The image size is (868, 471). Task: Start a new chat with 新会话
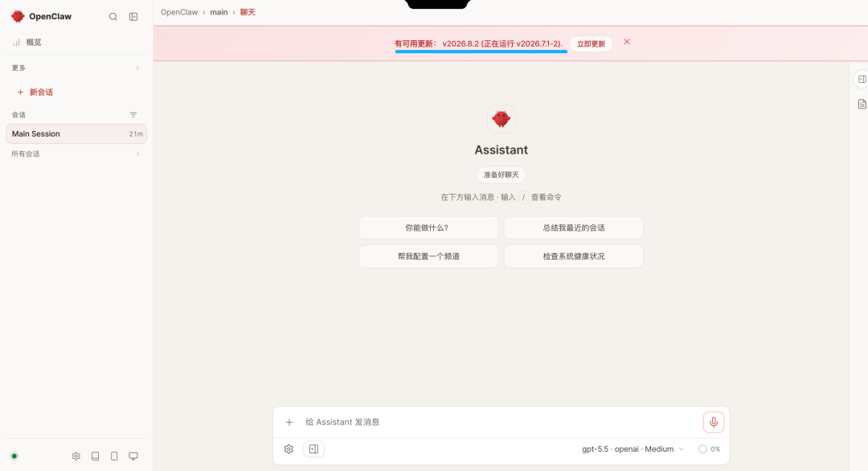tap(41, 92)
